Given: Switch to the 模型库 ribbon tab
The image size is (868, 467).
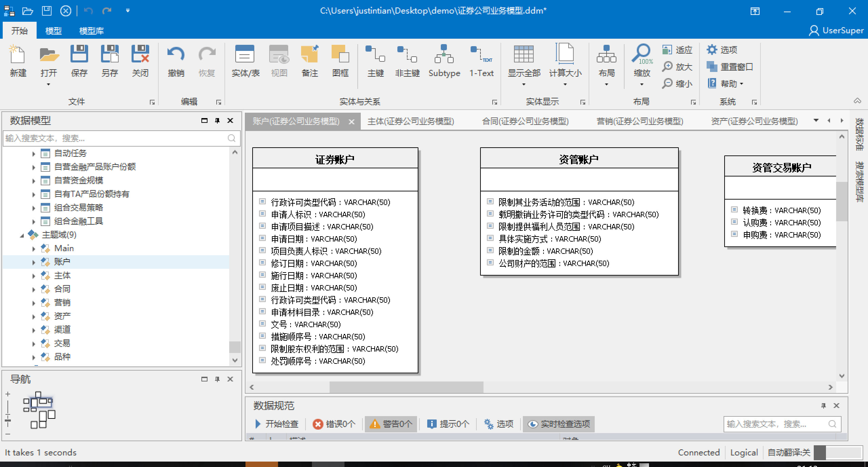Looking at the screenshot, I should tap(91, 31).
